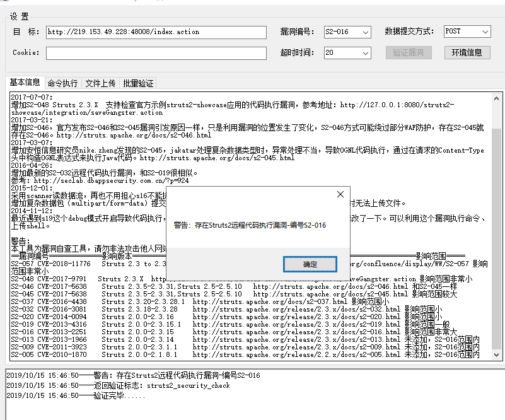Image resolution: width=505 pixels, height=420 pixels.
Task: Click the 设置 group label
Action: pyautogui.click(x=20, y=16)
